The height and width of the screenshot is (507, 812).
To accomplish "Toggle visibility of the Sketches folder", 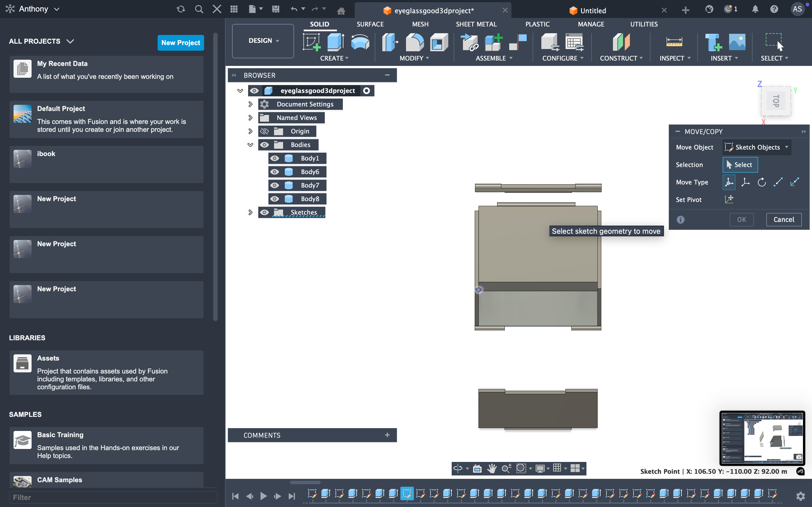I will click(x=264, y=212).
